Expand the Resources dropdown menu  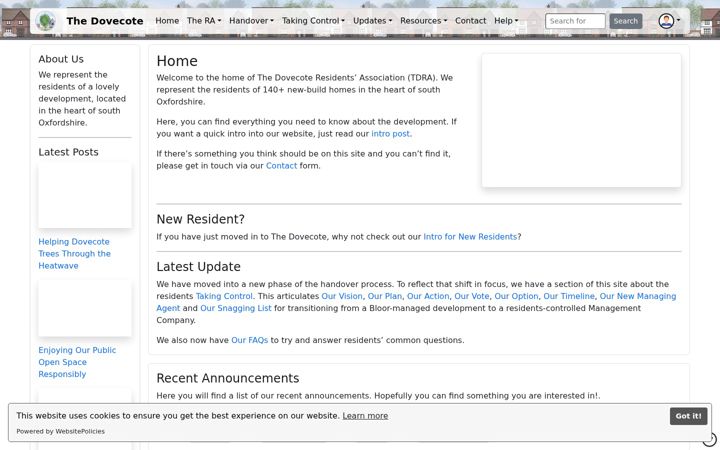(x=423, y=21)
